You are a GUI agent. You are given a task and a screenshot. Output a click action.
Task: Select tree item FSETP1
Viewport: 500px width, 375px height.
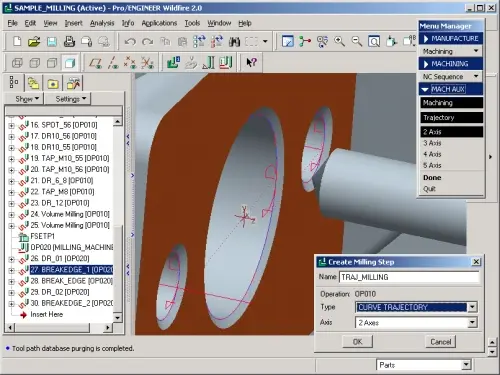(42, 236)
